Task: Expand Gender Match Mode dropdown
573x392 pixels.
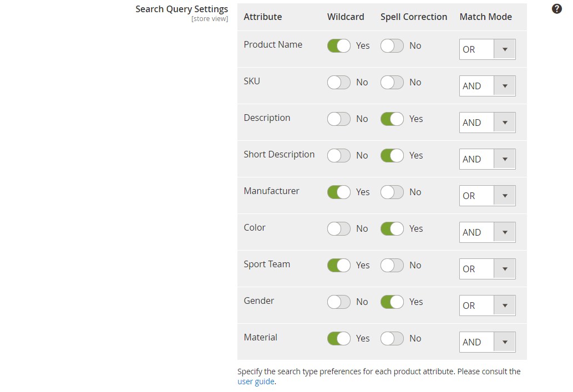Action: coord(487,306)
